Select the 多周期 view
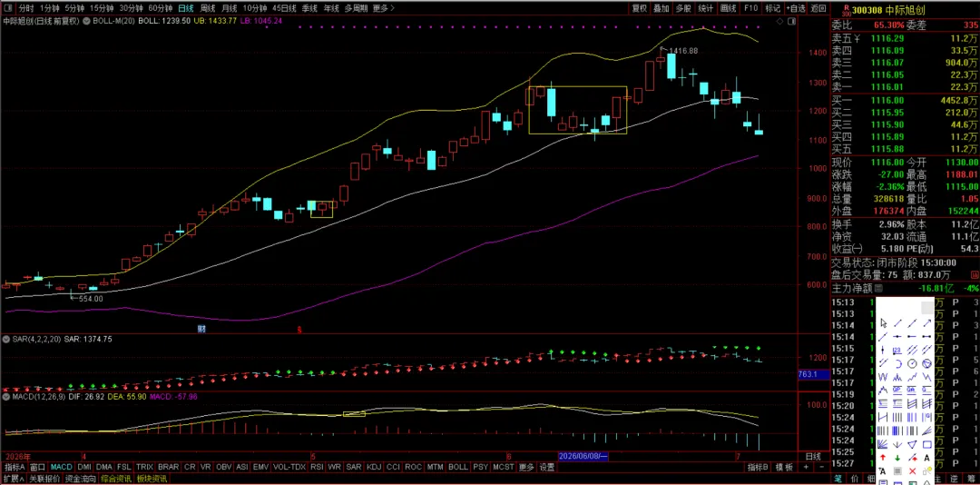Viewport: 980px width, 485px height. [x=357, y=8]
